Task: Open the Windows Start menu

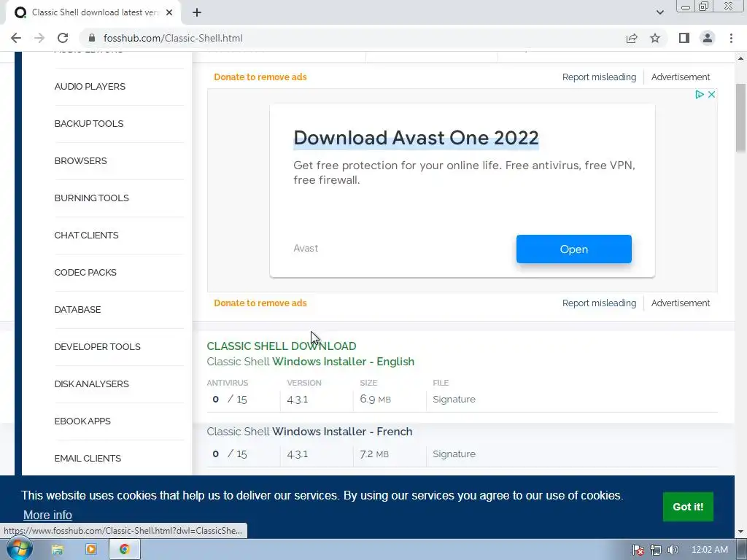Action: pyautogui.click(x=19, y=549)
